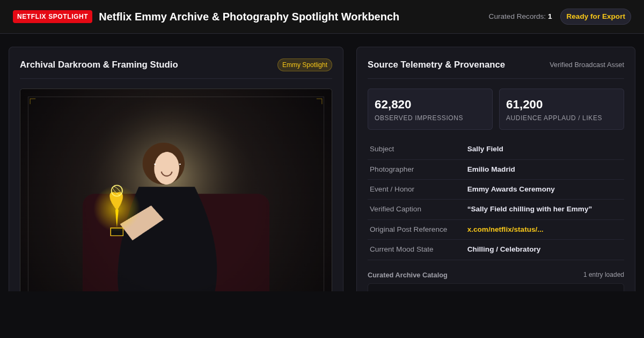Click the Emmy Spotlight badge
The width and height of the screenshot is (644, 338).
[305, 65]
